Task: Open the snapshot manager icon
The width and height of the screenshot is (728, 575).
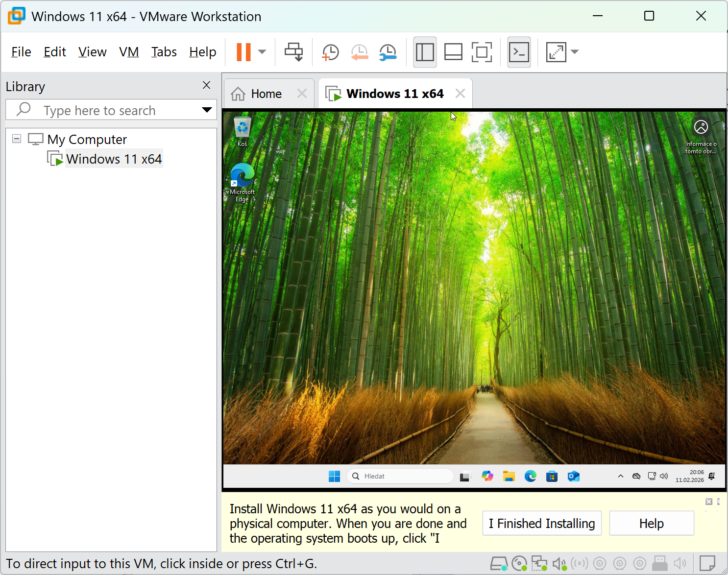Action: coord(388,52)
